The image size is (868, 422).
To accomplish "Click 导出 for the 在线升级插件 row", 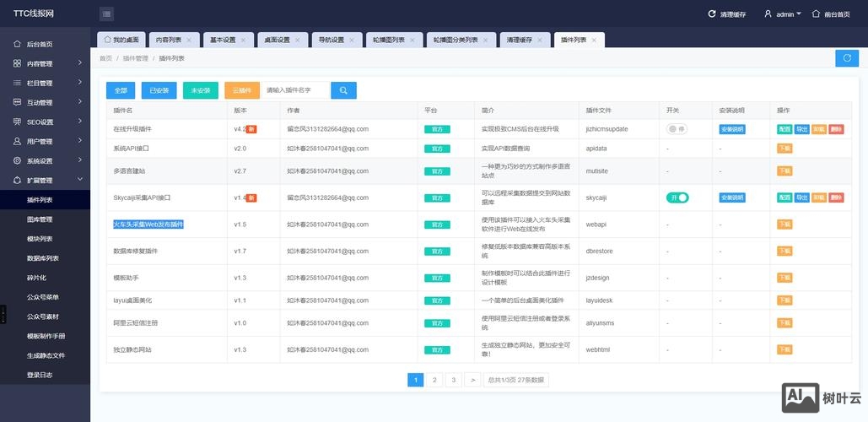I will [801, 129].
